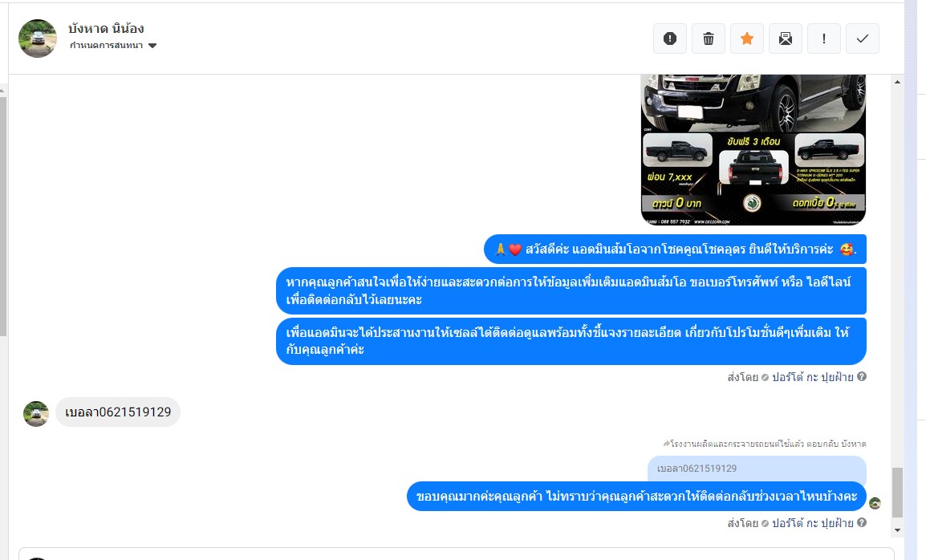Viewport: 926px width, 560px height.
Task: Click the chat scrollbar thumb
Action: pos(898,492)
